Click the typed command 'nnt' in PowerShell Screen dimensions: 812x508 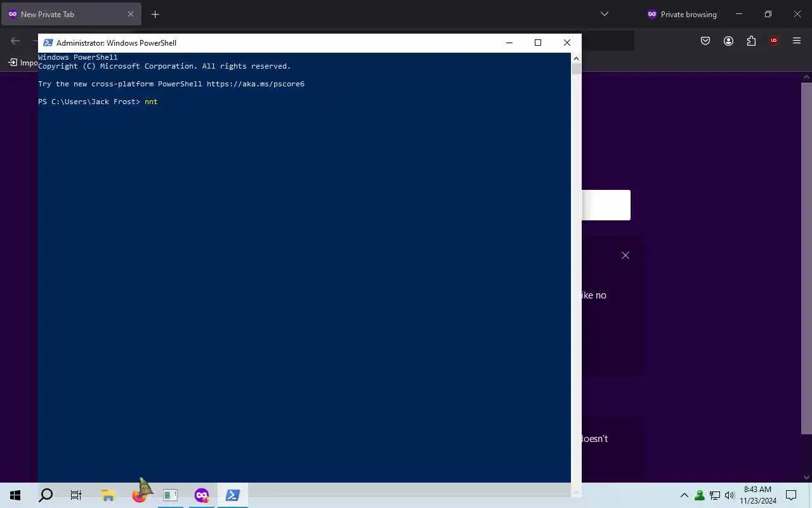151,102
